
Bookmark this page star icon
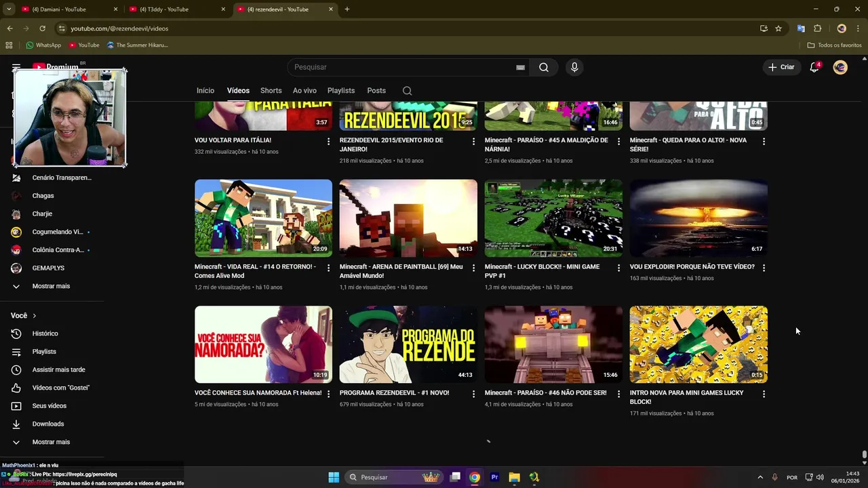pyautogui.click(x=778, y=28)
